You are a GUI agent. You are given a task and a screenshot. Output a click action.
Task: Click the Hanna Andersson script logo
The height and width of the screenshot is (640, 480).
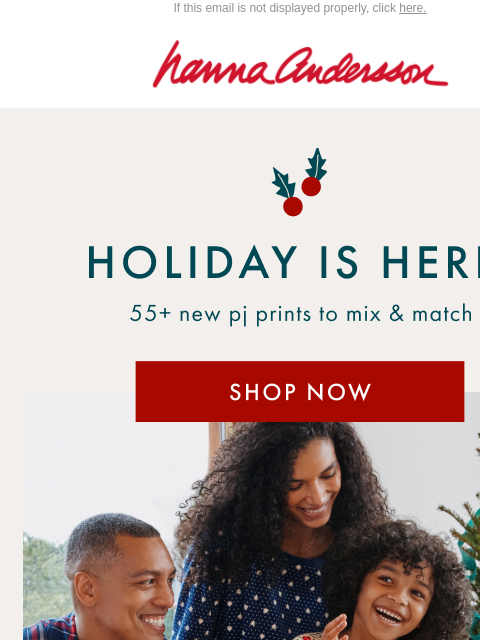tap(300, 64)
